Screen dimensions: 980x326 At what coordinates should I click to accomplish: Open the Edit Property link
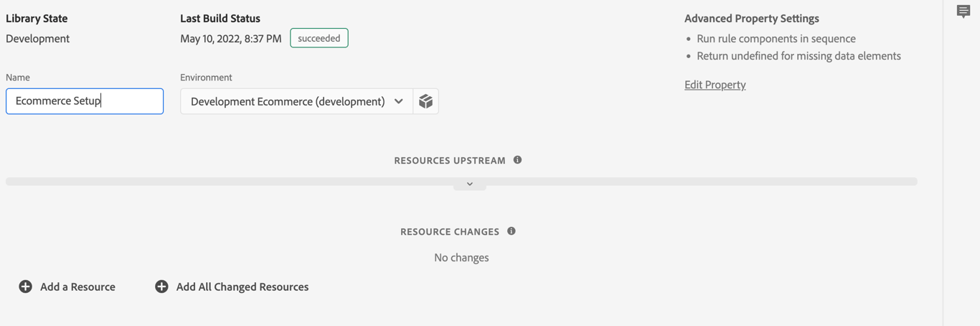[x=715, y=85]
